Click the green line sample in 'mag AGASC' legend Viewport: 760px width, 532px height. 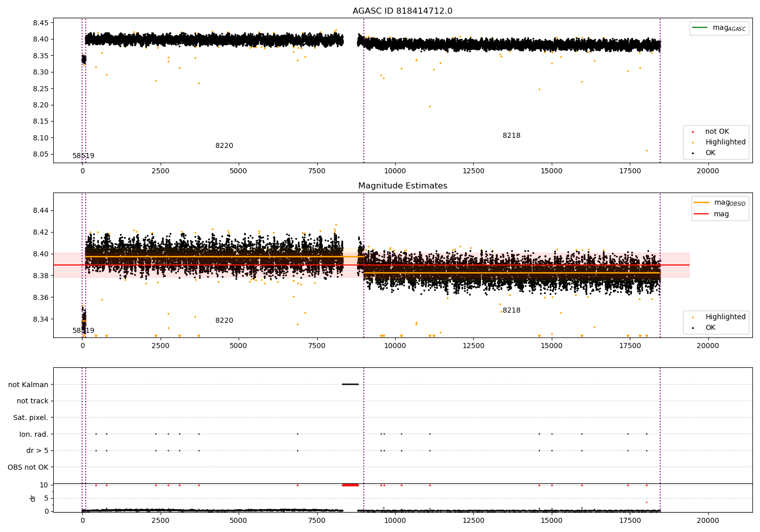coord(700,27)
